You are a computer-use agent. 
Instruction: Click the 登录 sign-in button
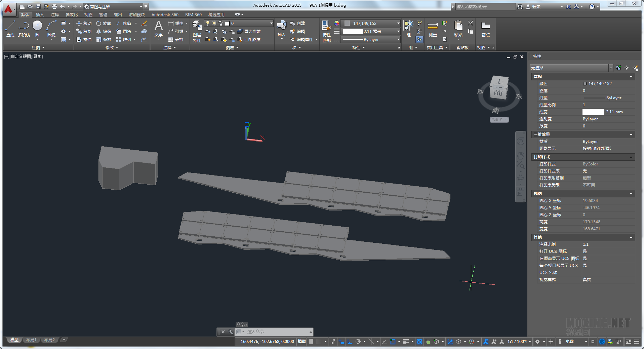click(x=533, y=7)
